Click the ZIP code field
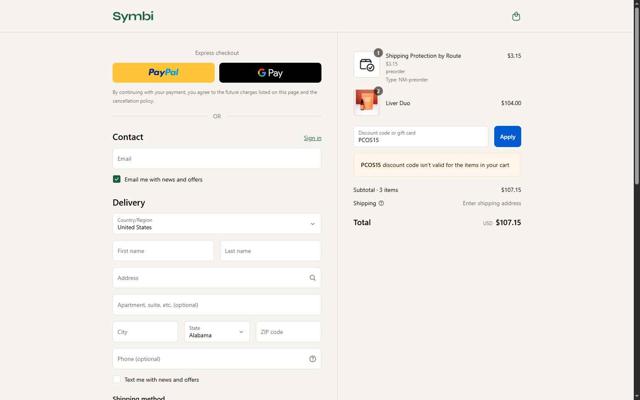The height and width of the screenshot is (400, 640). point(289,332)
